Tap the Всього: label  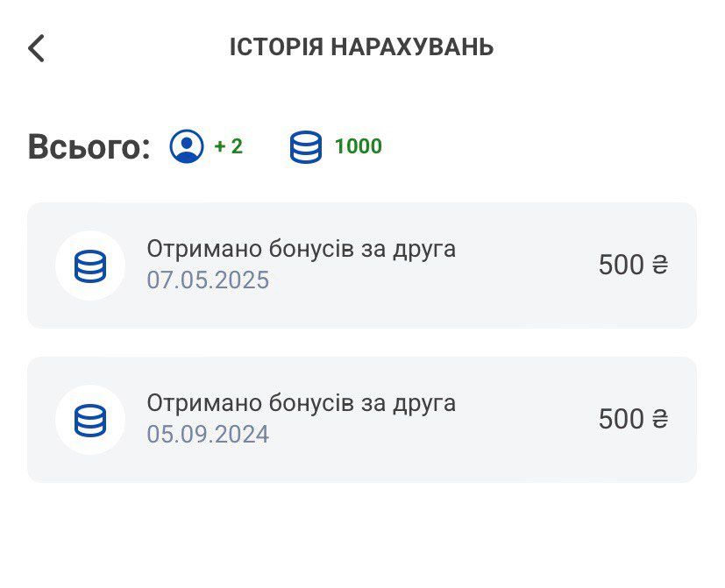click(x=89, y=146)
